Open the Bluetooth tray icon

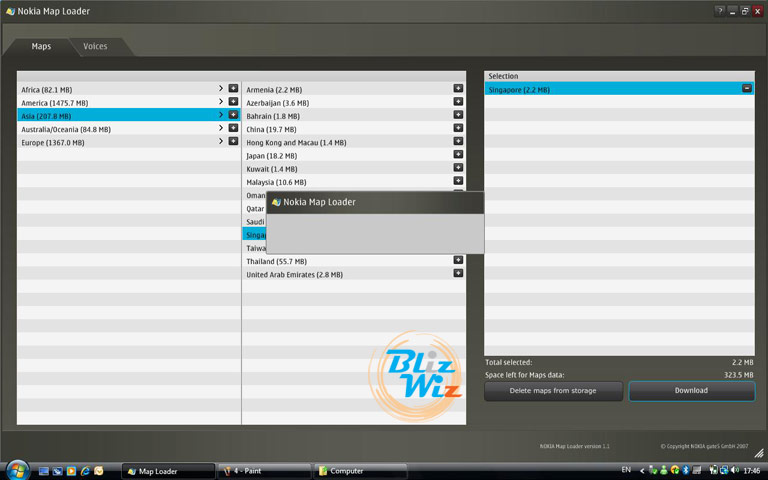tap(686, 470)
